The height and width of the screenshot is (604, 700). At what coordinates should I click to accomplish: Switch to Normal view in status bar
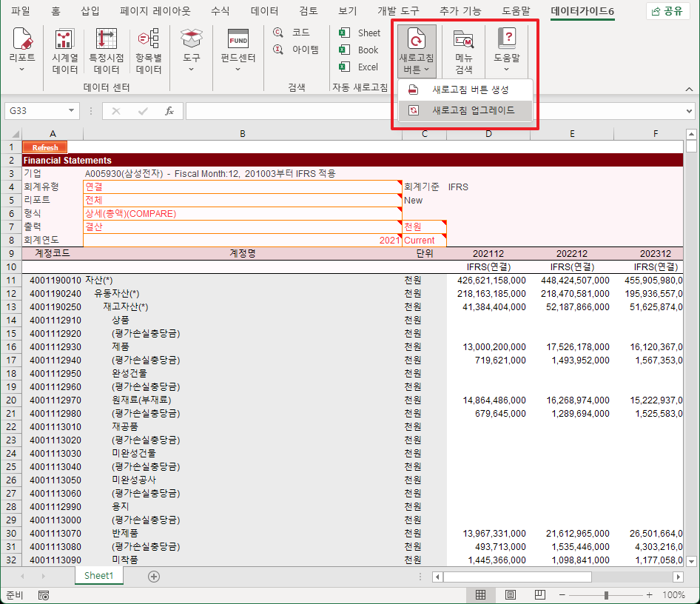click(x=480, y=595)
